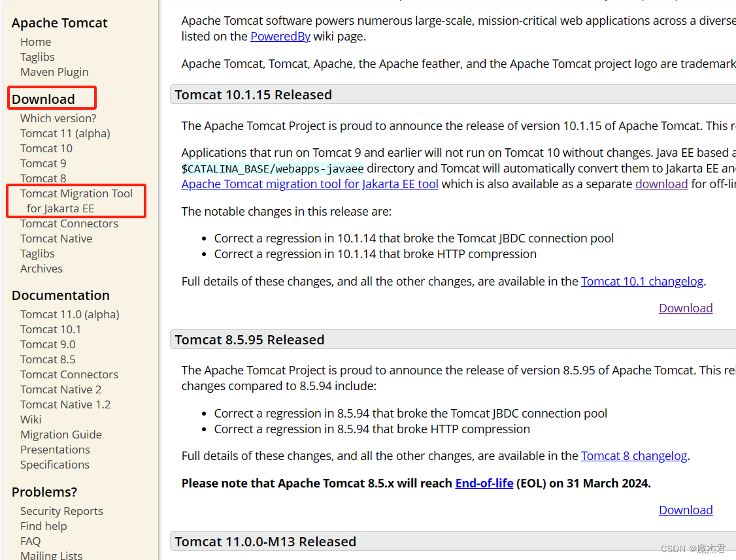The height and width of the screenshot is (560, 736).
Task: Open the Migration Guide
Action: click(x=61, y=434)
